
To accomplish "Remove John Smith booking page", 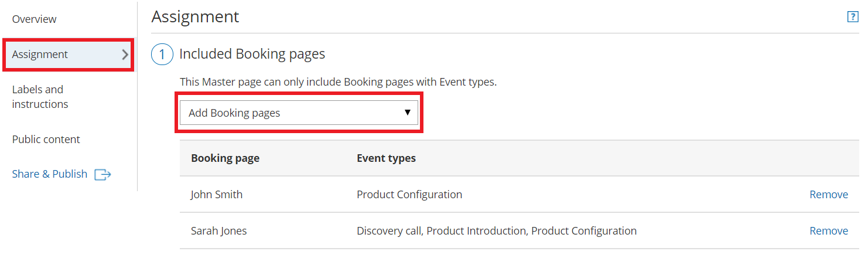I will click(828, 195).
